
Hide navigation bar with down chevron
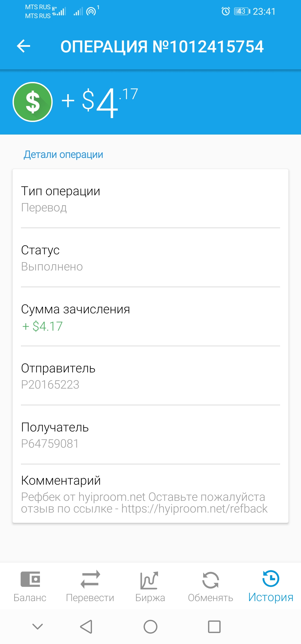point(38,626)
